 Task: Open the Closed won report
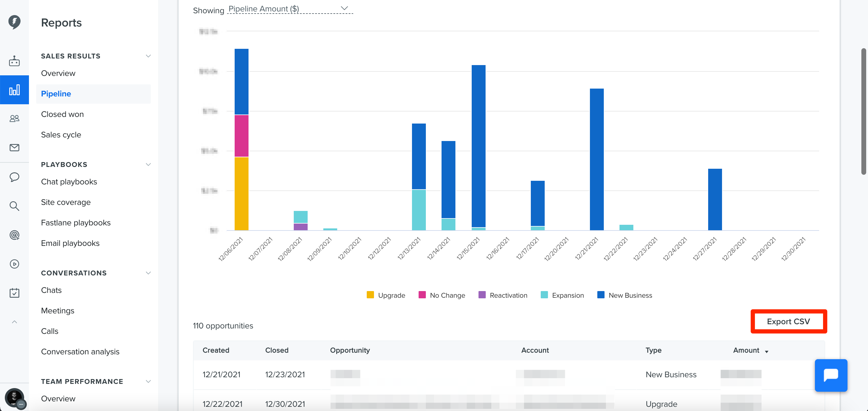pos(62,114)
